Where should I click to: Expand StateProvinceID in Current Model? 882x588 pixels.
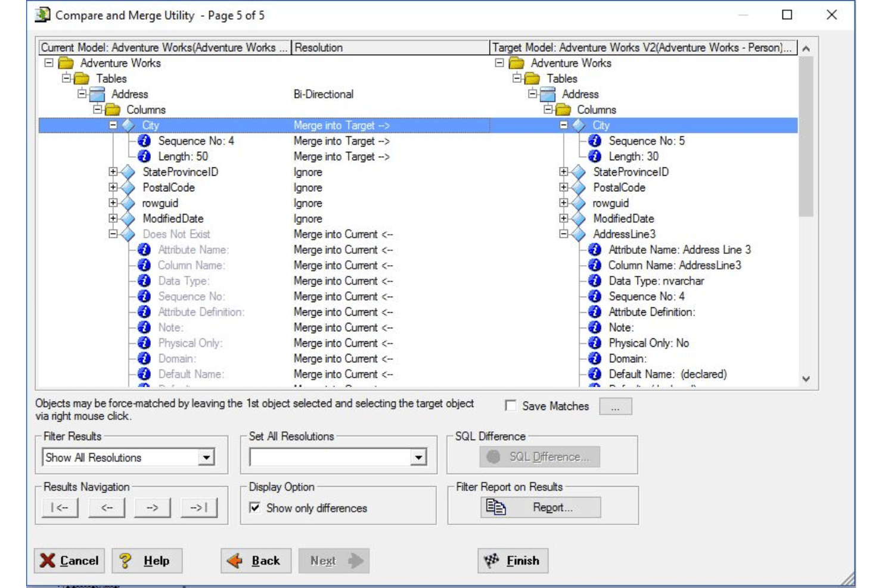tap(113, 172)
